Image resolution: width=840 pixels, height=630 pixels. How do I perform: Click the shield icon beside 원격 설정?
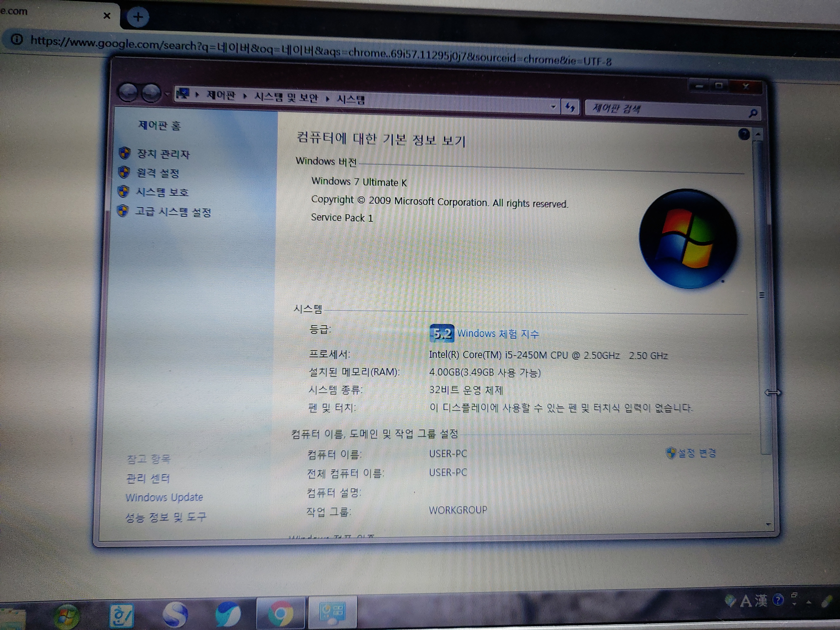pos(124,172)
